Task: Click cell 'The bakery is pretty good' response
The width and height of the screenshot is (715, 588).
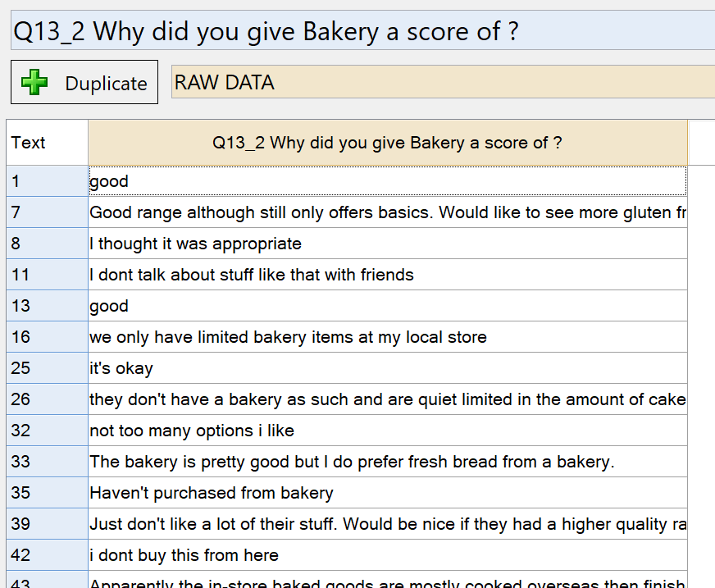Action: [x=388, y=461]
